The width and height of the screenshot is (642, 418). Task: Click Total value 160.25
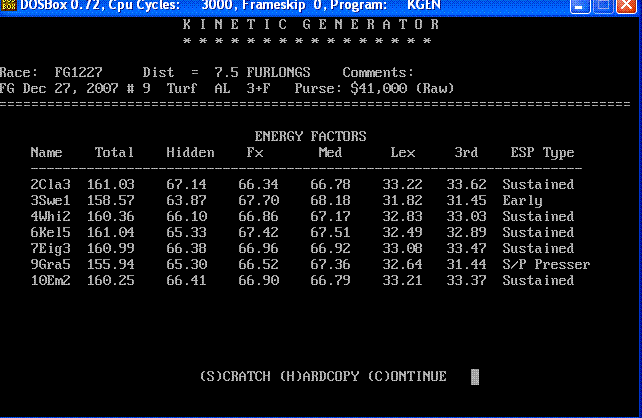[x=111, y=280]
